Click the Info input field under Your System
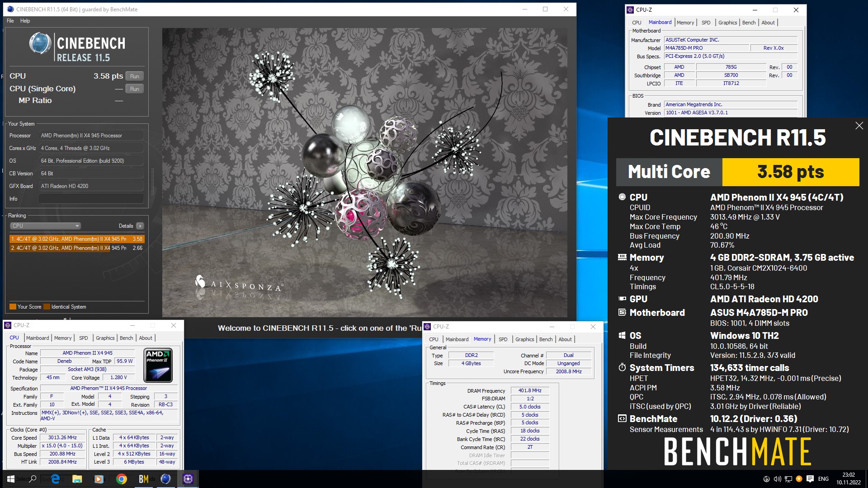Screen dimensions: 868x488 [x=91, y=199]
